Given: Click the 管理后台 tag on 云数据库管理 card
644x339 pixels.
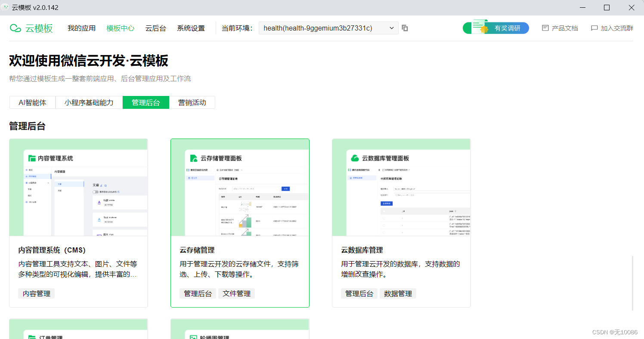Looking at the screenshot, I should [x=359, y=293].
